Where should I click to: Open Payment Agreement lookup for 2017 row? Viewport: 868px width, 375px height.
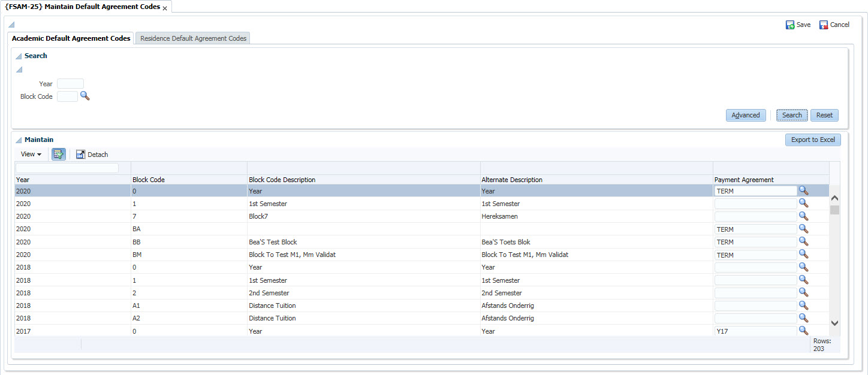coord(803,331)
